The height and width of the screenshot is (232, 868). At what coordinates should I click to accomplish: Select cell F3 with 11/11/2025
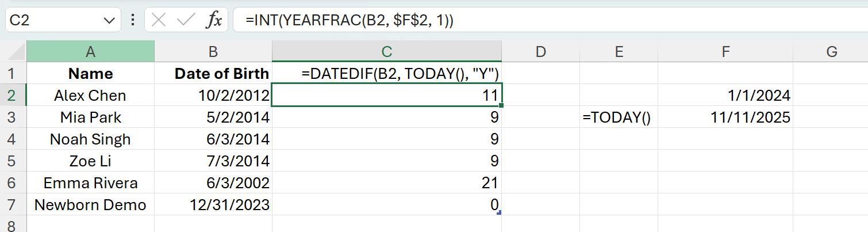point(725,117)
